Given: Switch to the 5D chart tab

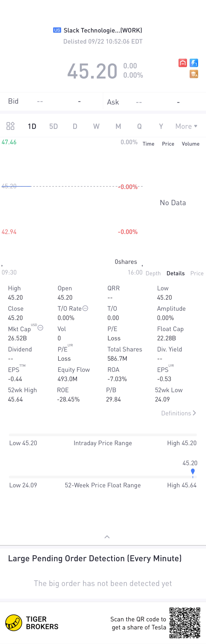Looking at the screenshot, I should pos(53,126).
